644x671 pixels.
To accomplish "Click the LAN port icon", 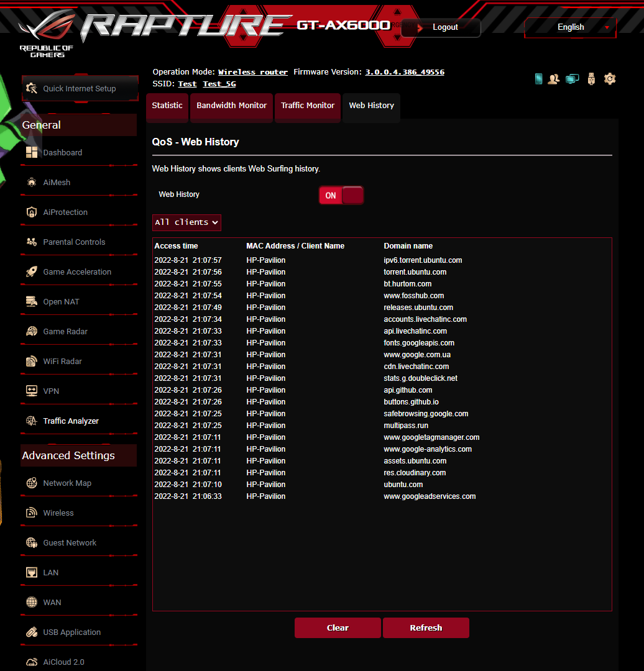I will (x=32, y=572).
